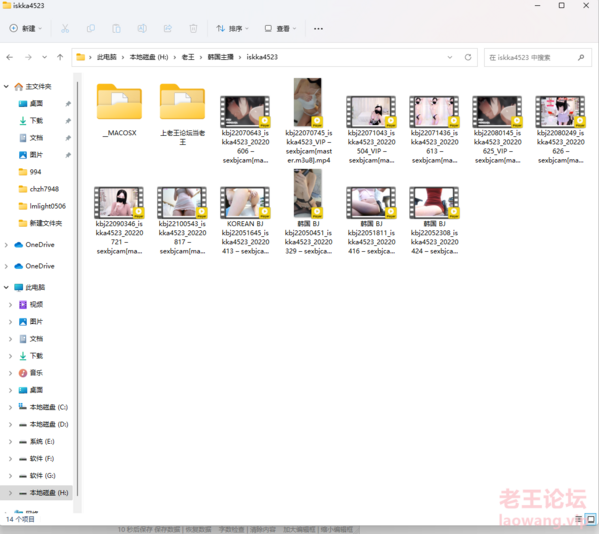Screen dimensions: 599x534
Task: Expand the first OneDrive tree node
Action: tap(6, 245)
